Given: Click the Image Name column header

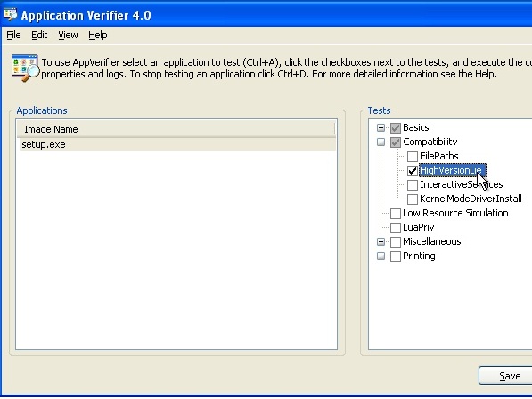Looking at the screenshot, I should [x=176, y=129].
